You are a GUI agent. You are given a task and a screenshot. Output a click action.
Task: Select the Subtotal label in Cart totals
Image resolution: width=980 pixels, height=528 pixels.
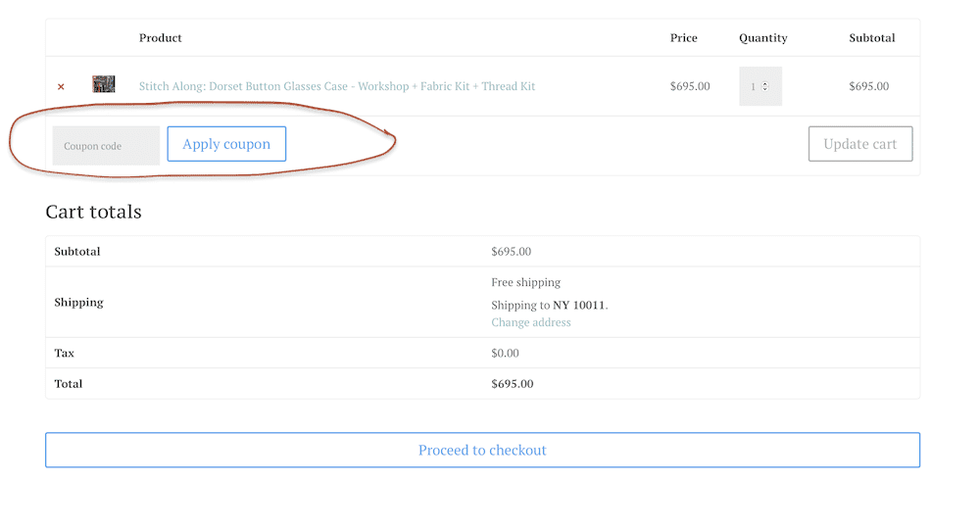(x=76, y=251)
